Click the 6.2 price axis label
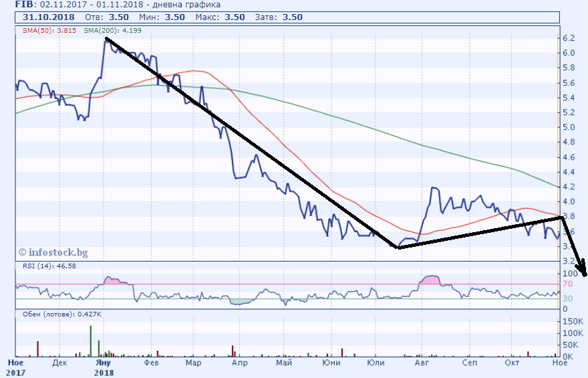Screen dimensions: 588x378 click(569, 38)
